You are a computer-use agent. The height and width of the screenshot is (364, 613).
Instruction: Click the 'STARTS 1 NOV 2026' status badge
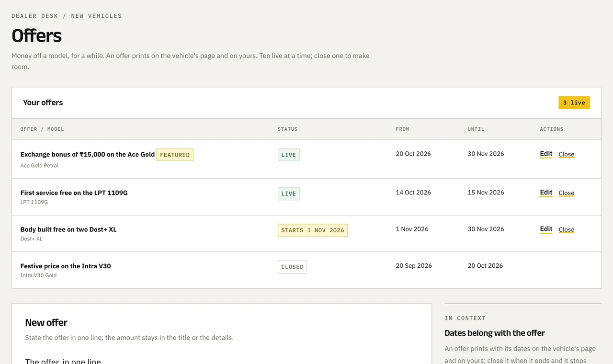click(313, 230)
